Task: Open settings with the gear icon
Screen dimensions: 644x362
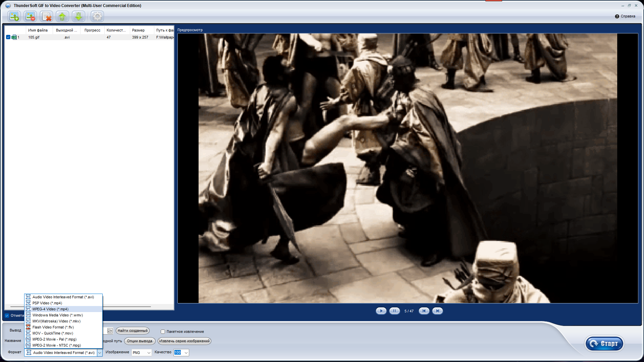Action: pyautogui.click(x=97, y=16)
